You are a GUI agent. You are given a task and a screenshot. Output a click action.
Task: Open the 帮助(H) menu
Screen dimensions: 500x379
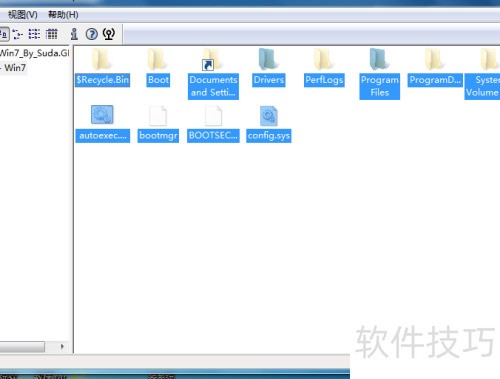pos(63,15)
